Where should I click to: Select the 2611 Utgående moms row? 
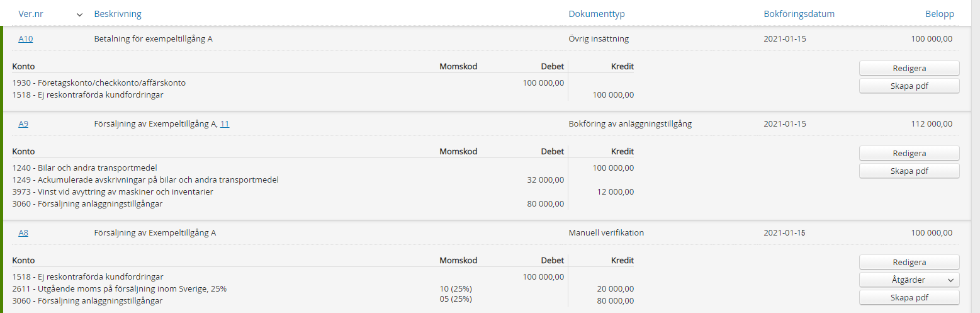click(119, 289)
